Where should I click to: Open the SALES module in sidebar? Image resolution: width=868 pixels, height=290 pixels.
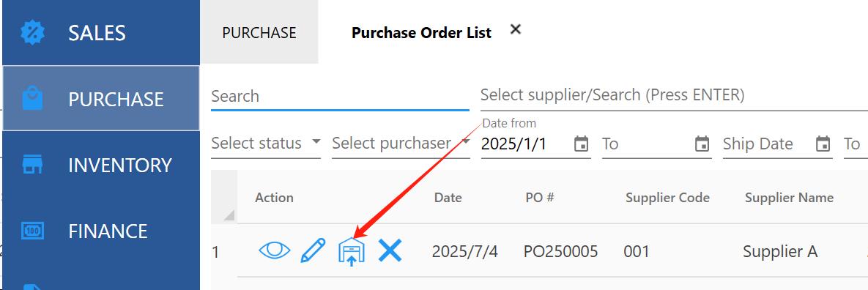(x=101, y=33)
